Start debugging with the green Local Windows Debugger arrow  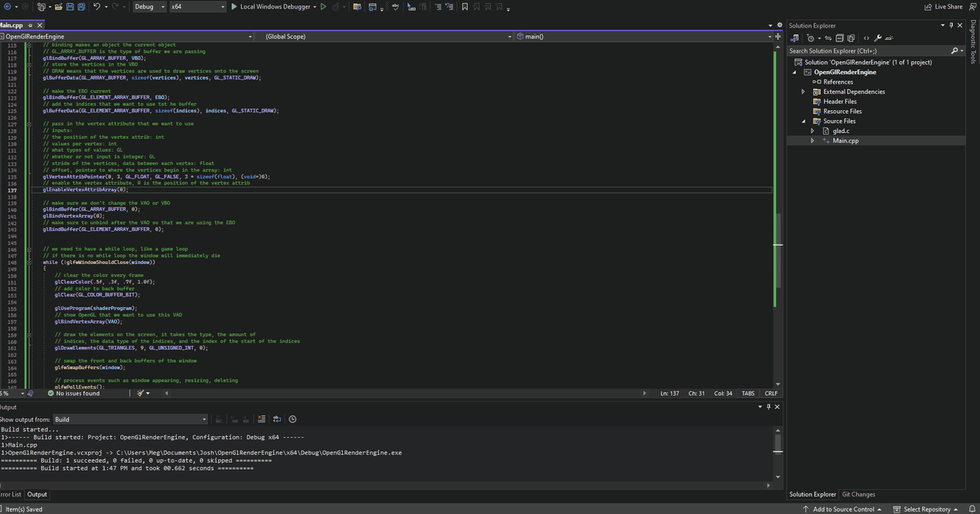pyautogui.click(x=234, y=7)
